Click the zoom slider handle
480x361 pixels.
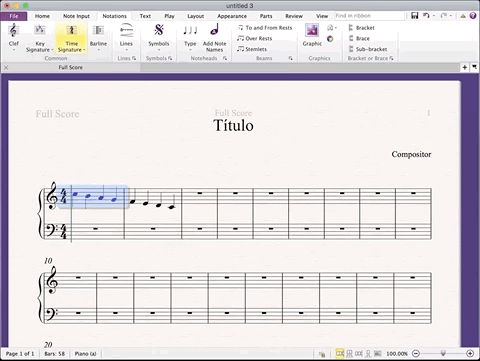pyautogui.click(x=443, y=353)
